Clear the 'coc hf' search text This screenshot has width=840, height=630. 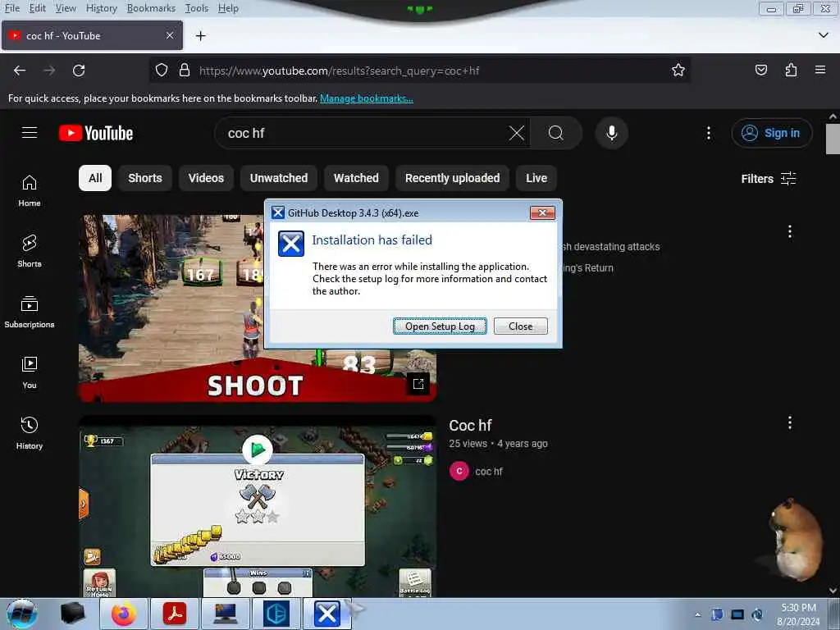517,133
